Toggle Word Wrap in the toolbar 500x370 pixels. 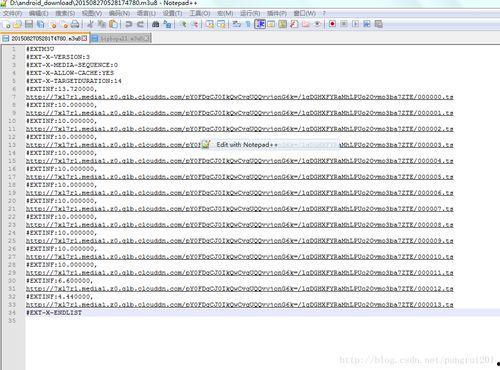pyautogui.click(x=237, y=24)
